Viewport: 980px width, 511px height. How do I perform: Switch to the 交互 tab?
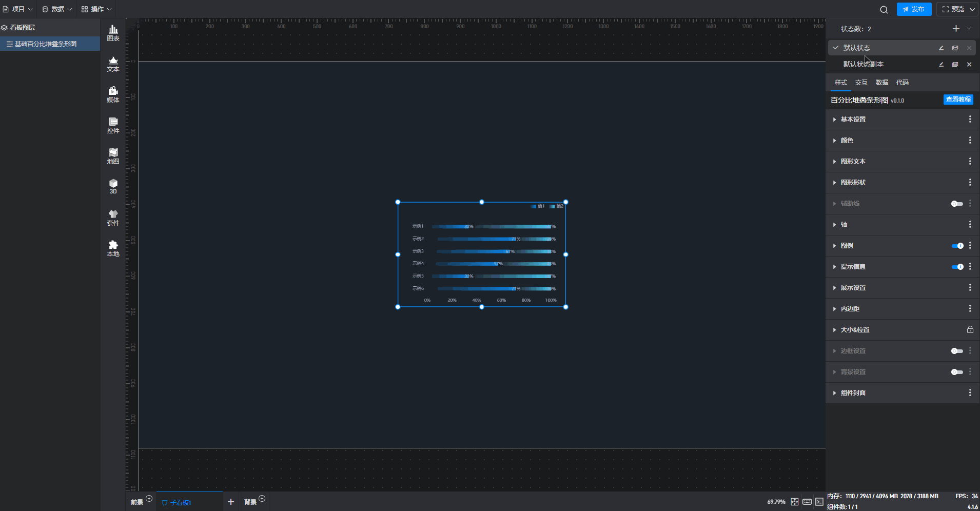(x=861, y=83)
